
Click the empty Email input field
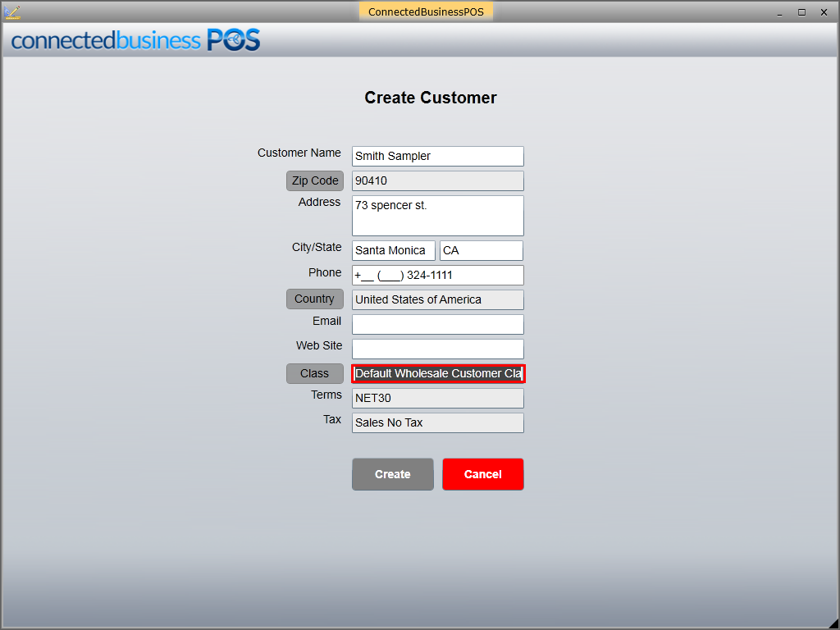point(438,324)
